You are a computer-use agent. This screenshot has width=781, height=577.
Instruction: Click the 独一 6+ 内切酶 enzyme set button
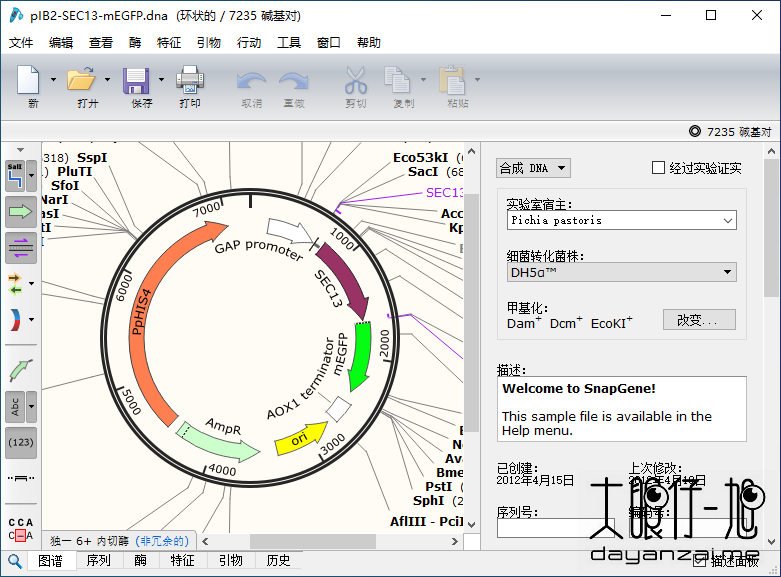(119, 541)
